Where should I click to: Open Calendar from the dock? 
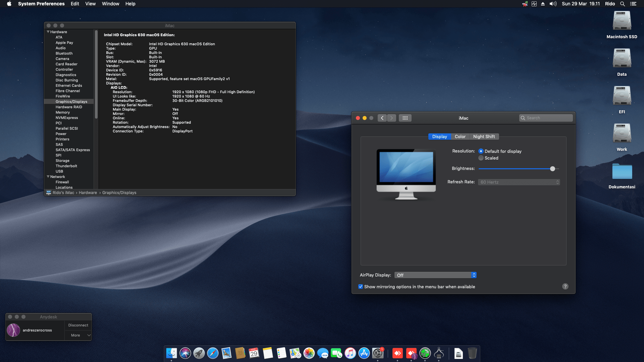tap(254, 353)
